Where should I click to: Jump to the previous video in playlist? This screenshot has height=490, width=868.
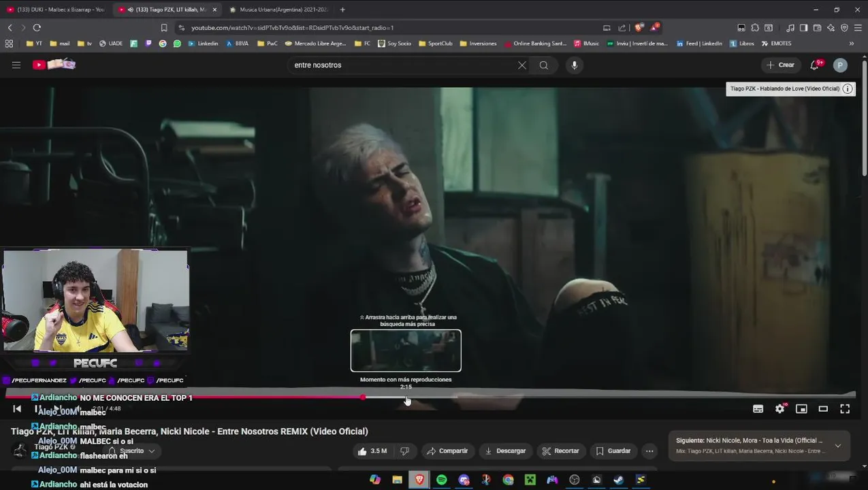pos(17,408)
